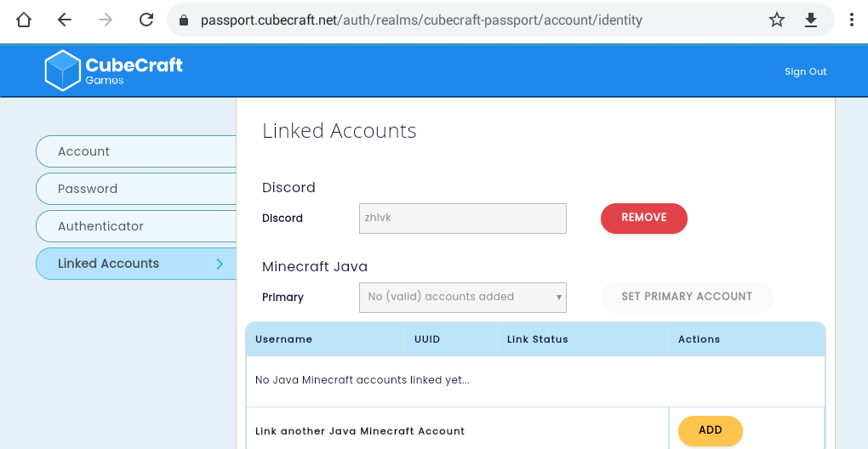Click the Discord username field zhlvk
This screenshot has width=868, height=449.
[463, 219]
